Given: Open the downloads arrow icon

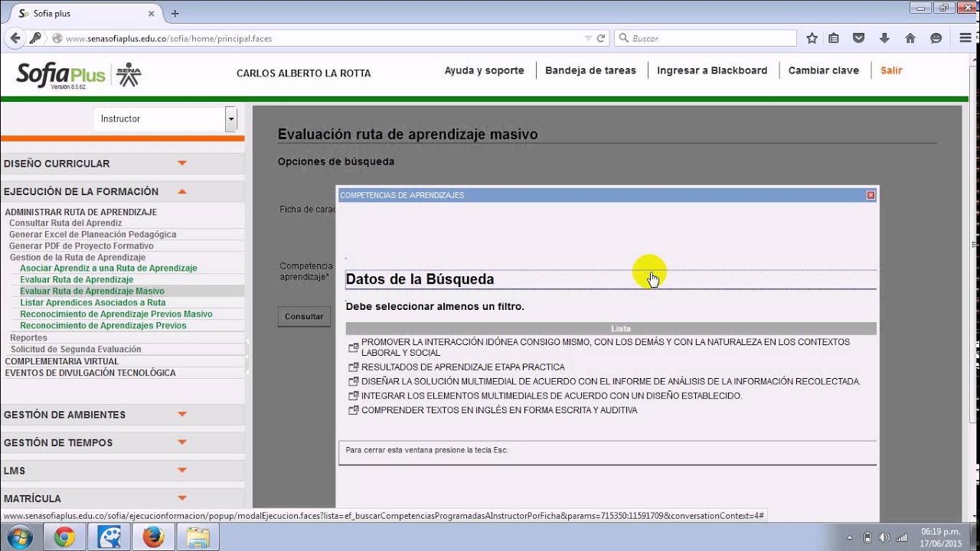Looking at the screenshot, I should (884, 38).
